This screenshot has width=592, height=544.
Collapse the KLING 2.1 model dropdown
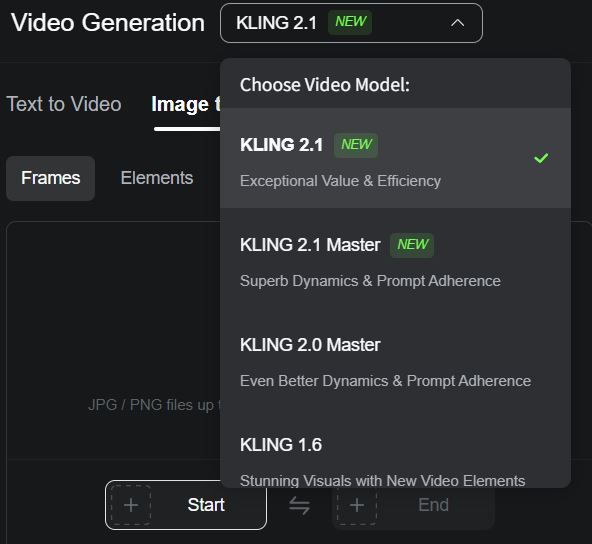tap(351, 23)
